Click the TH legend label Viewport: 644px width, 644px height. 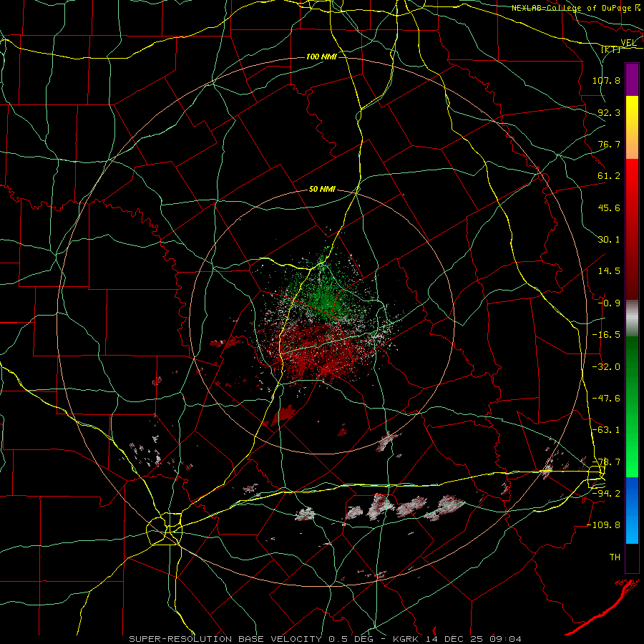(615, 557)
